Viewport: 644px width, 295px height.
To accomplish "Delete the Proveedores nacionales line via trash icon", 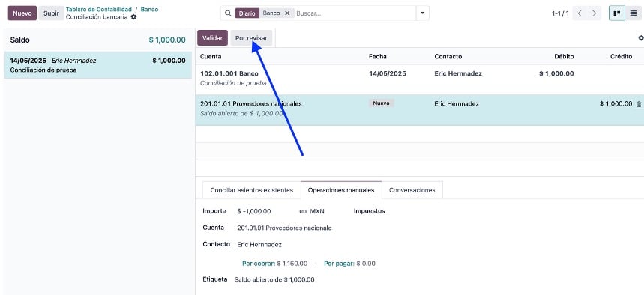I will tap(639, 104).
